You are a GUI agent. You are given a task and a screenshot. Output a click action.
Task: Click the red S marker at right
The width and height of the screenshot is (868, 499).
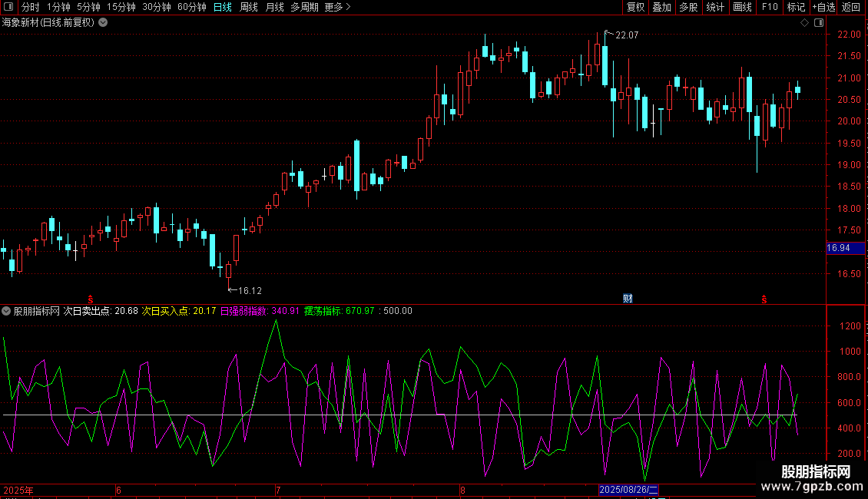point(764,298)
